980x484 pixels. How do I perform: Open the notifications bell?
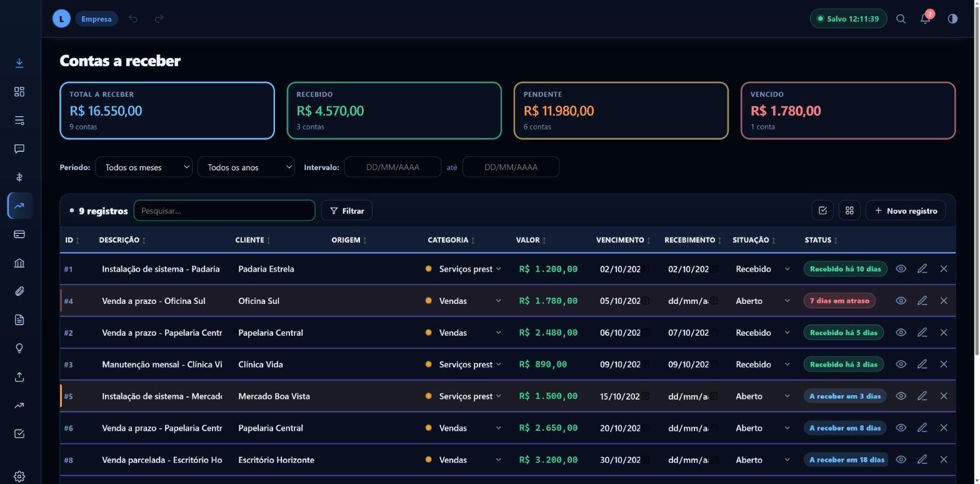pyautogui.click(x=926, y=19)
